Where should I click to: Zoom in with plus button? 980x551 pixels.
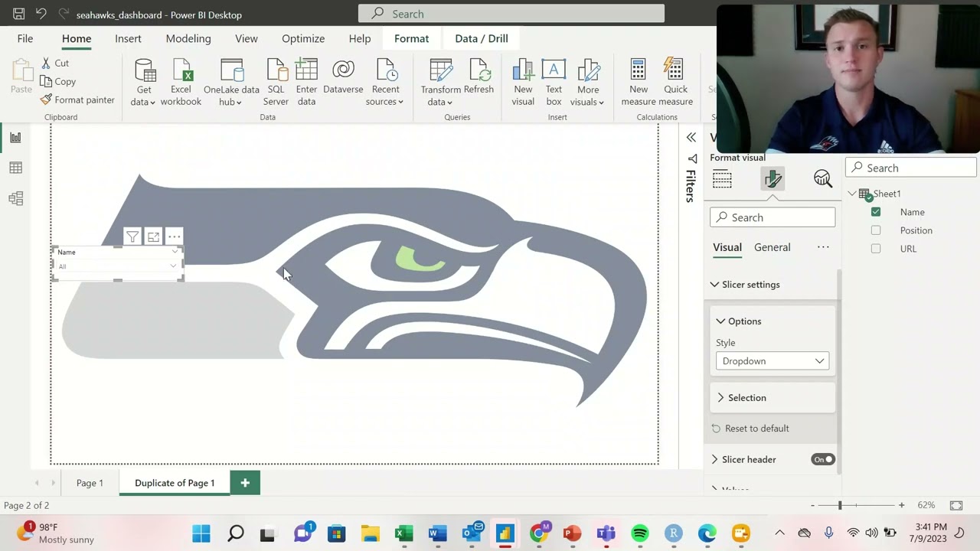click(x=901, y=505)
